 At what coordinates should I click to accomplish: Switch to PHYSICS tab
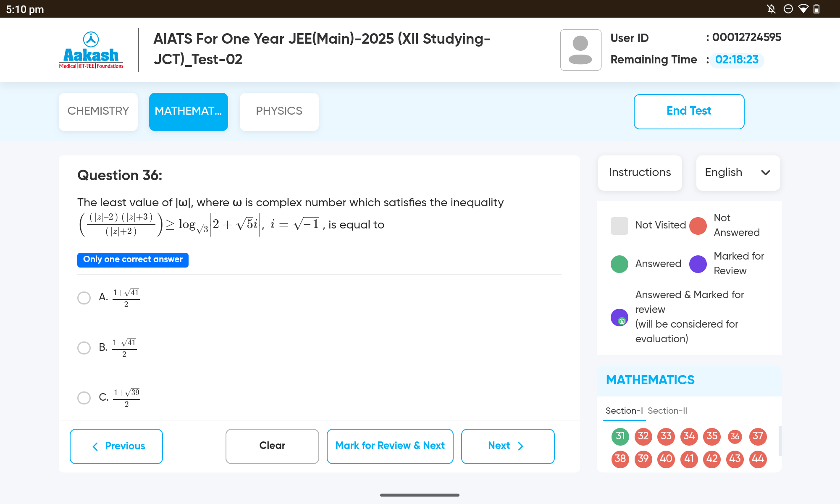click(x=278, y=110)
